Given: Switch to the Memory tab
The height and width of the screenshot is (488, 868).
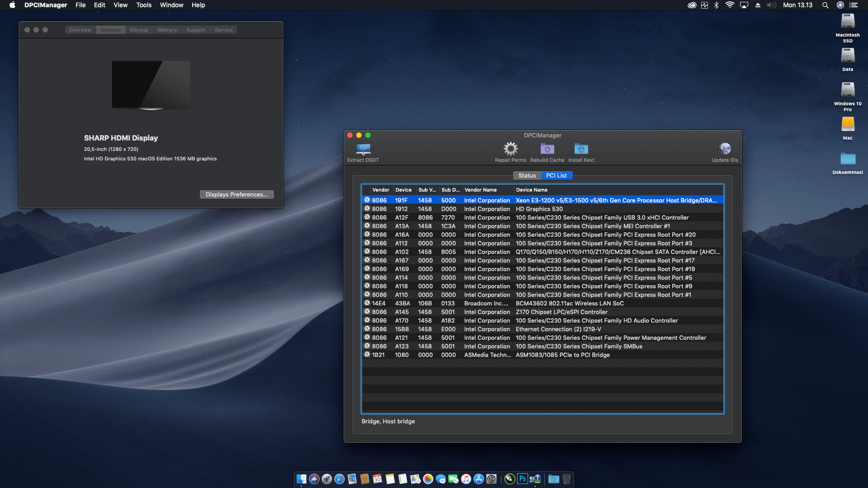Looking at the screenshot, I should (x=167, y=29).
